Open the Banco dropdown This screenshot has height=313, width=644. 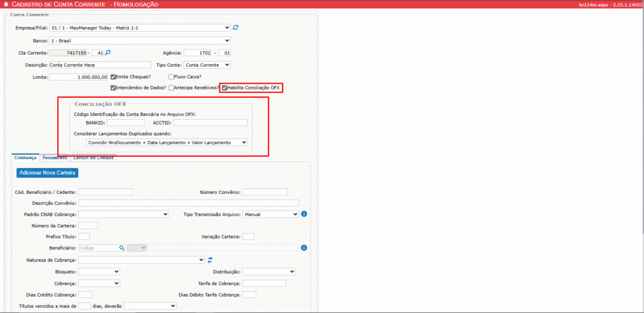140,40
